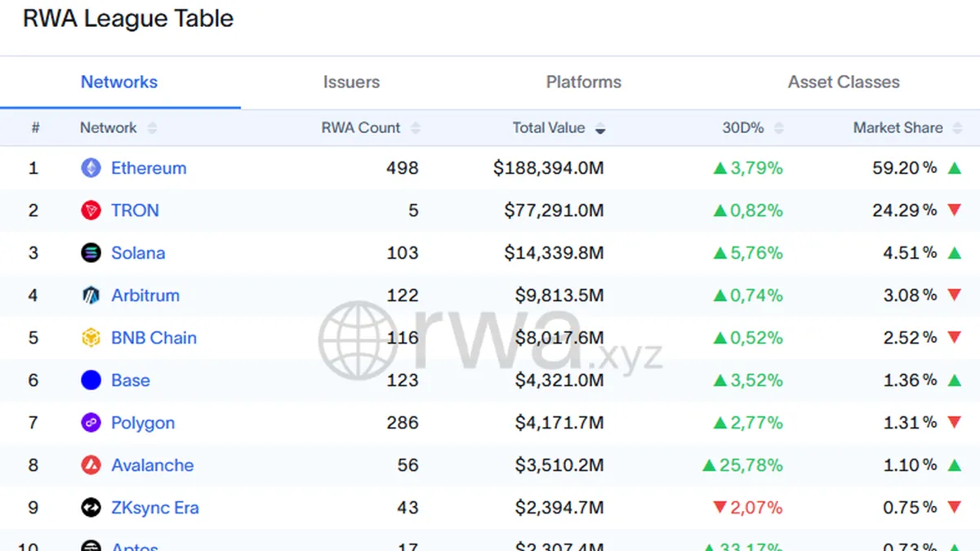980x551 pixels.
Task: Click ZKsync Era's red market share arrow
Action: tap(954, 508)
